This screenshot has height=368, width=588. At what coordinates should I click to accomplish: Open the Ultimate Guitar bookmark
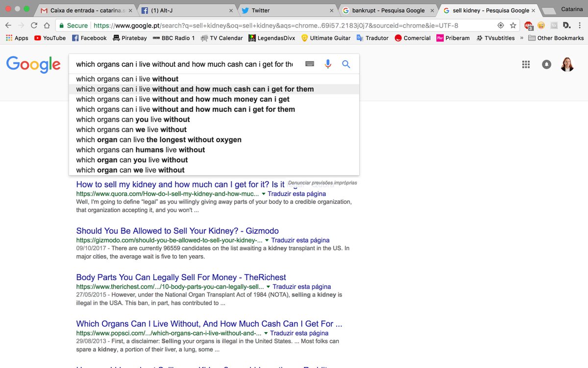tap(326, 38)
